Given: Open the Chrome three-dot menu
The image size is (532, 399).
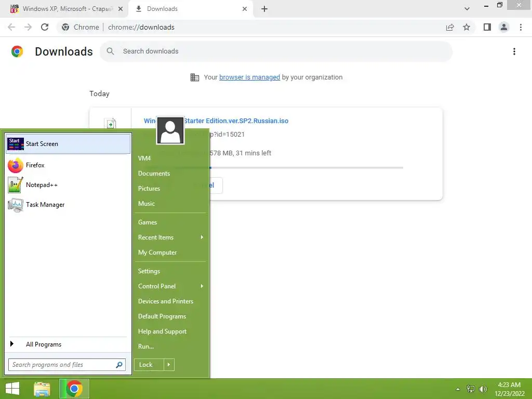Looking at the screenshot, I should [521, 27].
